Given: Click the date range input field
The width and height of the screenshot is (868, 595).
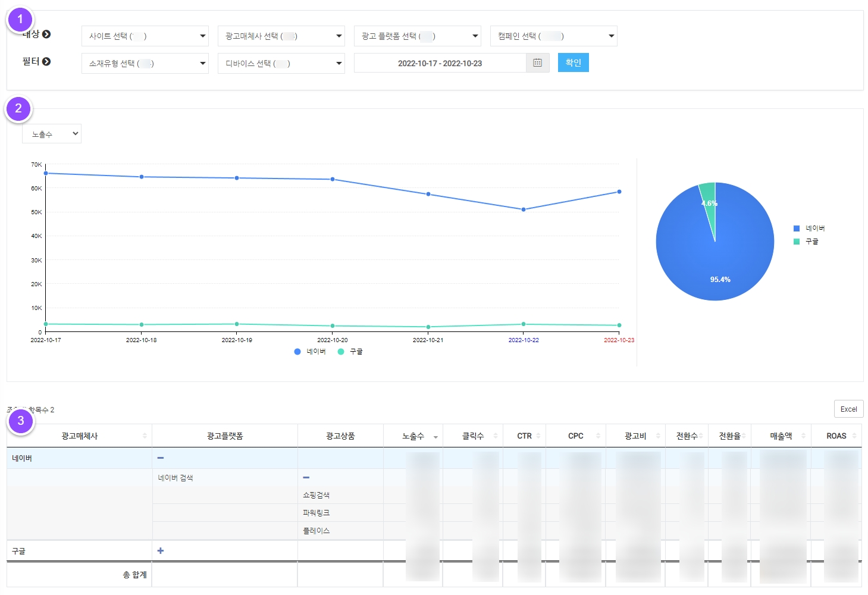Looking at the screenshot, I should [x=440, y=63].
